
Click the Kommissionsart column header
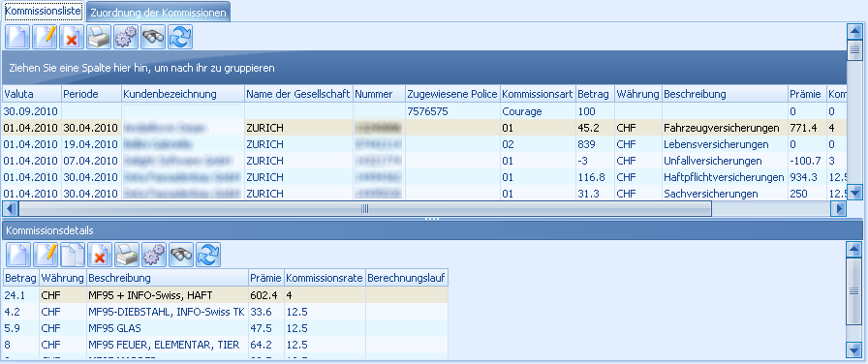click(x=538, y=94)
